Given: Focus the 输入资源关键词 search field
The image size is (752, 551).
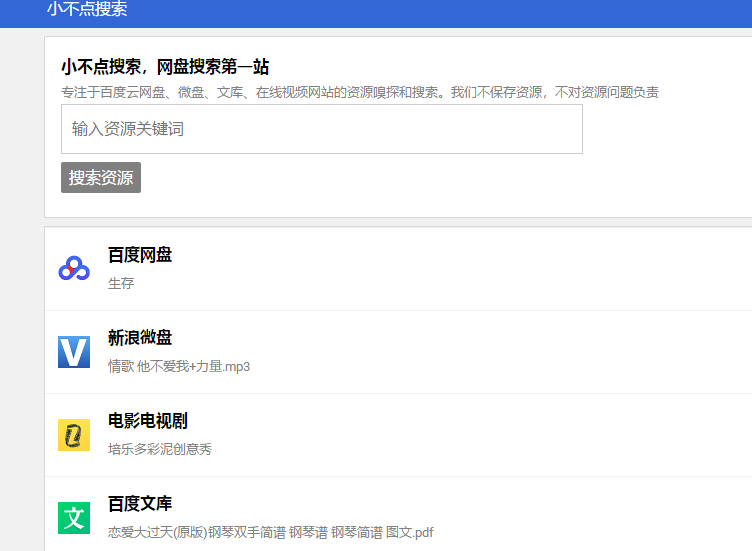Looking at the screenshot, I should point(322,129).
